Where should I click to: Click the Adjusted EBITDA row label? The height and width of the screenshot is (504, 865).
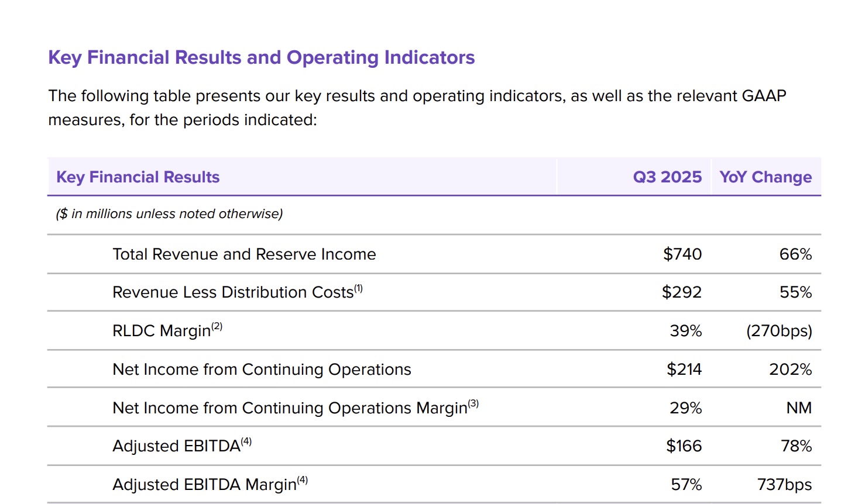tap(176, 446)
